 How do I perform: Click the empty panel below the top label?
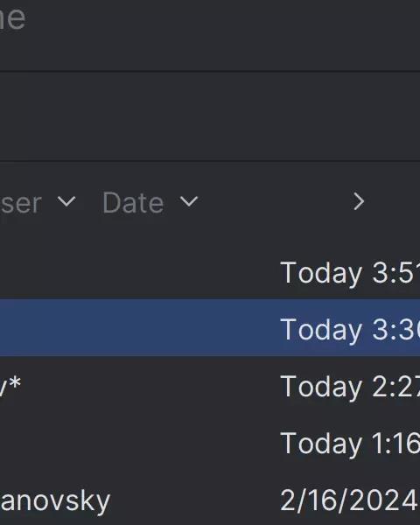coord(210,116)
